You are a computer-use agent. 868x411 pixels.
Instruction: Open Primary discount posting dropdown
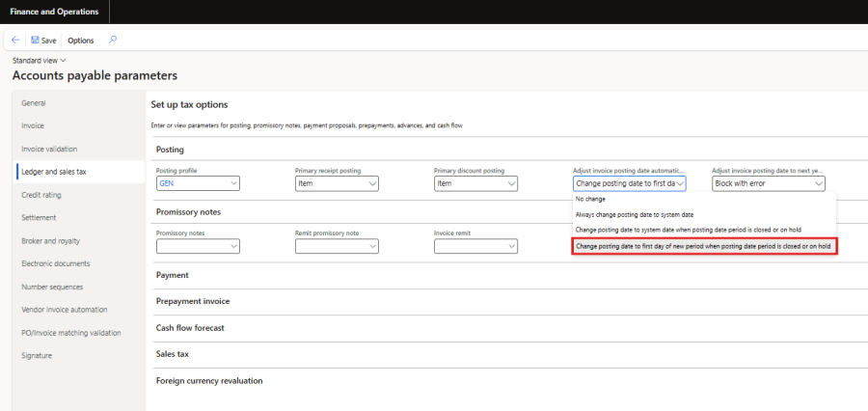click(x=475, y=182)
